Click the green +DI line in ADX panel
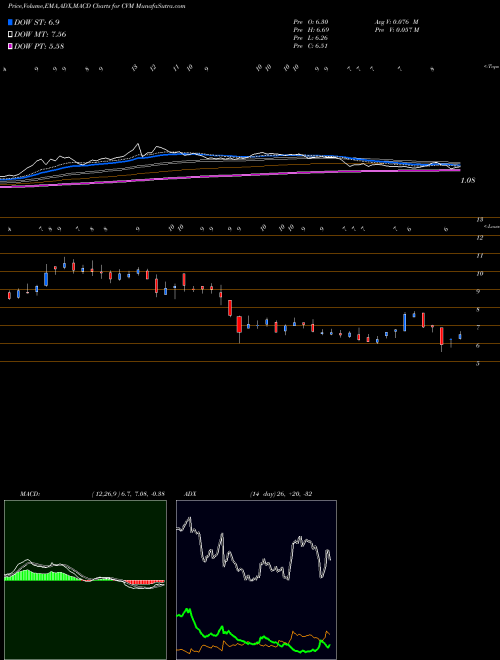This screenshot has height=660, width=500. click(253, 631)
